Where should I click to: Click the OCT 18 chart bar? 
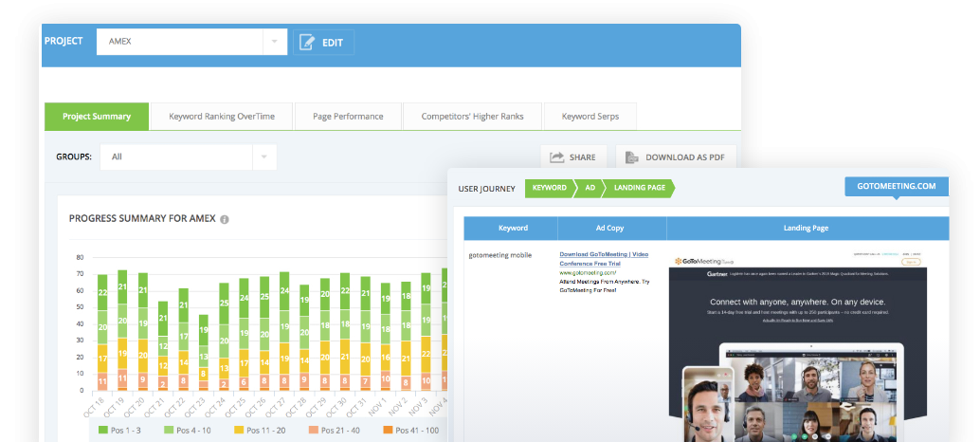(102, 332)
